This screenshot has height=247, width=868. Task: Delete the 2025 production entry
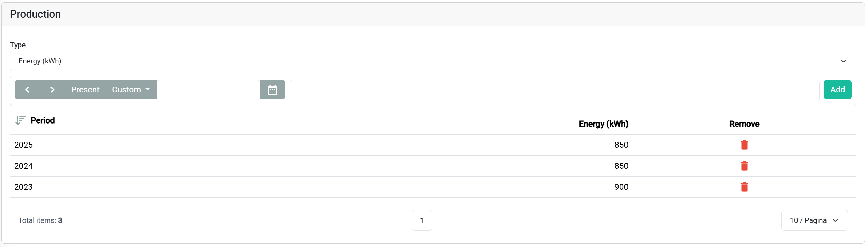[744, 145]
